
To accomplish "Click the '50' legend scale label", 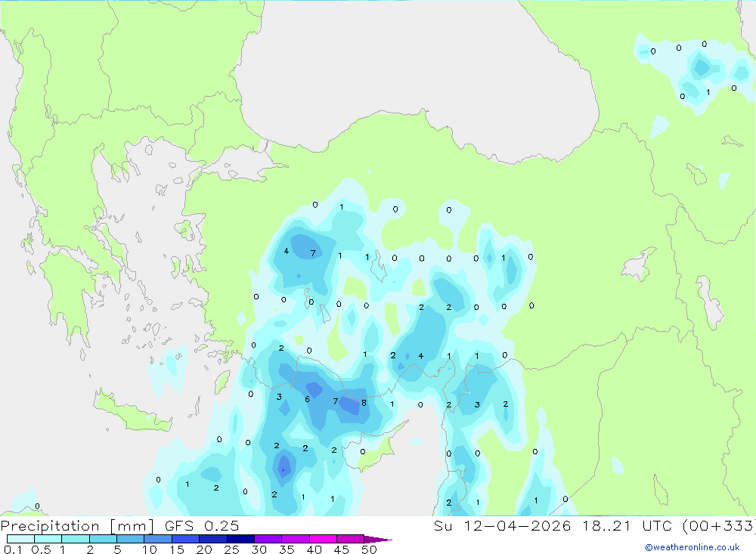I will point(369,549).
